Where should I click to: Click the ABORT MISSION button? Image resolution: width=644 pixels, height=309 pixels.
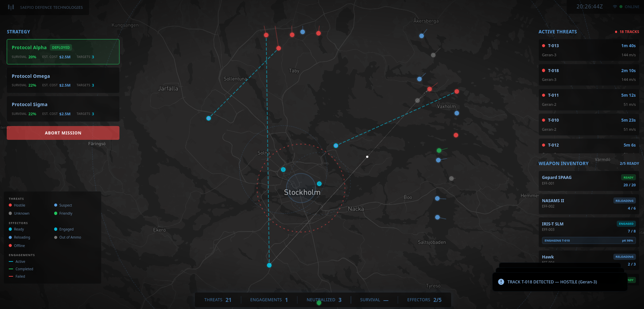(63, 133)
